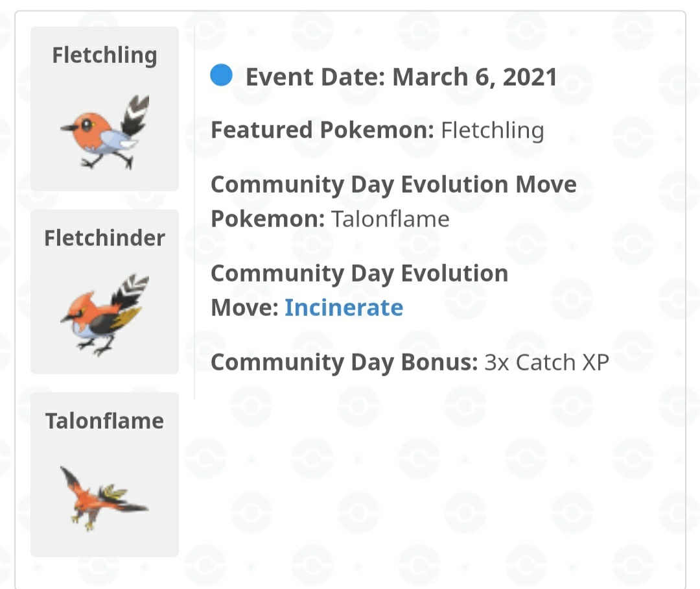Image resolution: width=700 pixels, height=589 pixels.
Task: Click the "Pokemon:" label before Talonflame
Action: coord(268,219)
